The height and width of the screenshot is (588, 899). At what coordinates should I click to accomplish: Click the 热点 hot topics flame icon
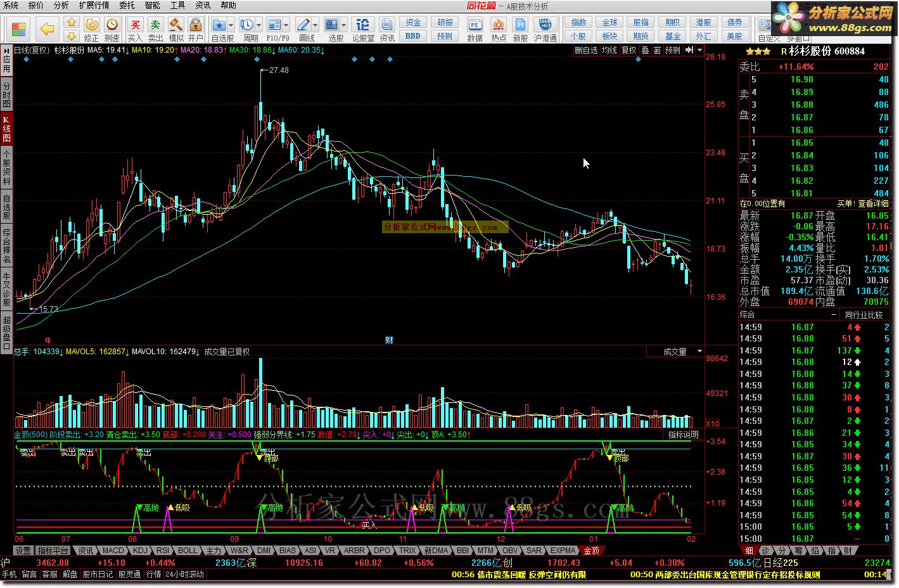tap(499, 25)
